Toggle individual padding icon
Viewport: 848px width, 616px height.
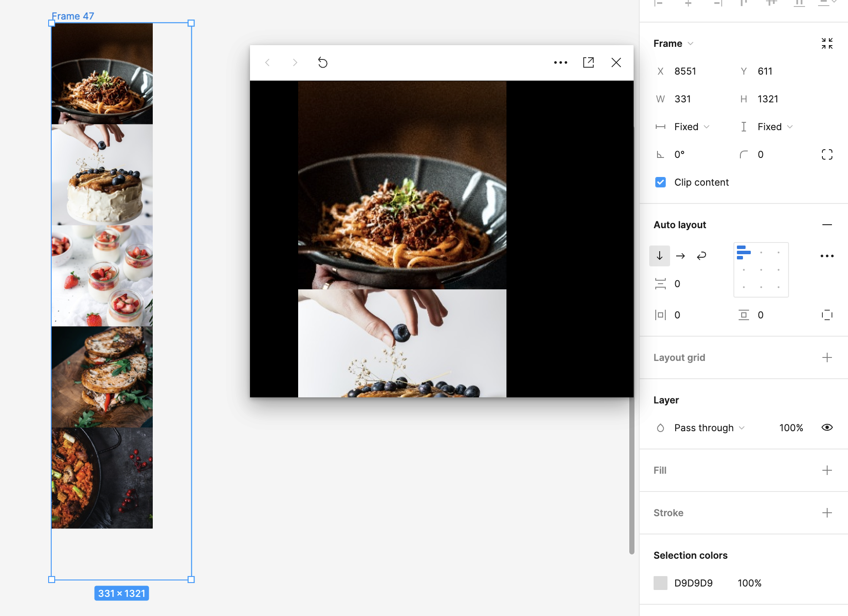click(827, 315)
